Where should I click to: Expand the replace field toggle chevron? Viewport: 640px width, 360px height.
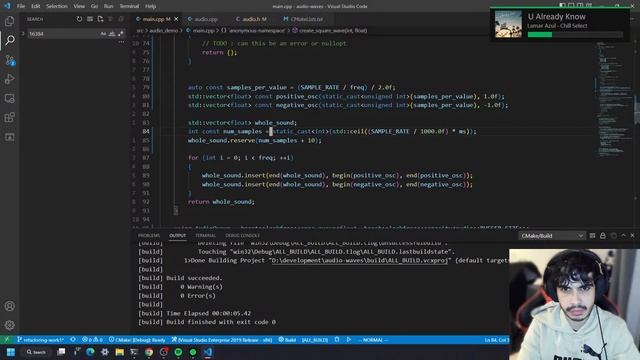pos(23,34)
